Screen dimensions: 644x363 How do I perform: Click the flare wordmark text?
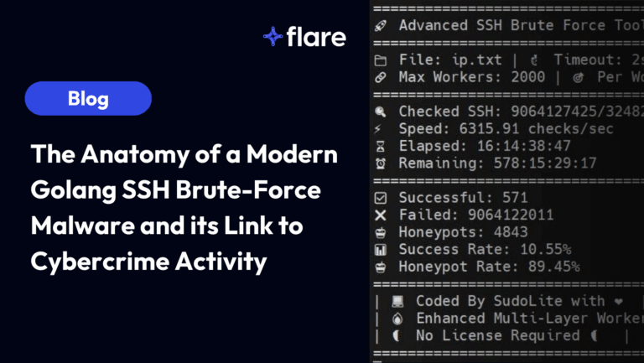(x=315, y=37)
